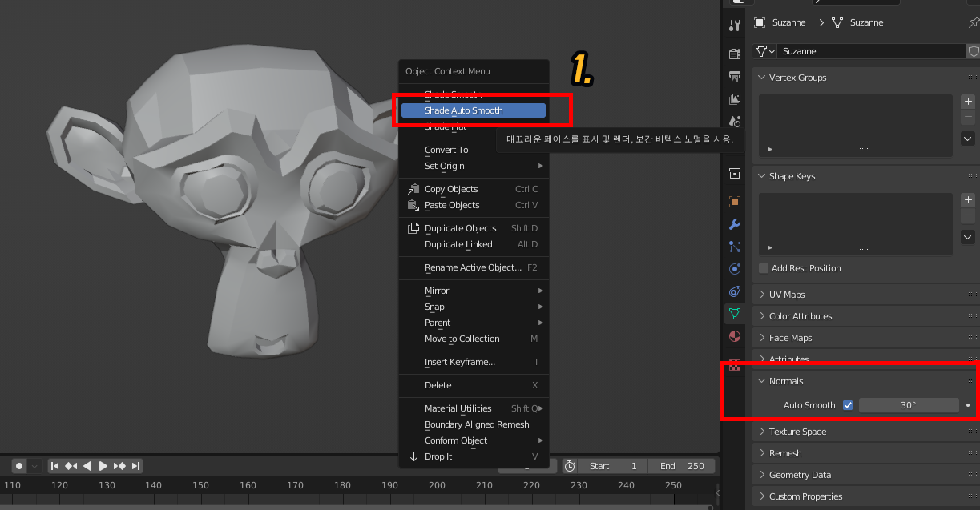Toggle fake user shield for Suzanne mesh
Viewport: 980px width, 510px height.
[974, 51]
